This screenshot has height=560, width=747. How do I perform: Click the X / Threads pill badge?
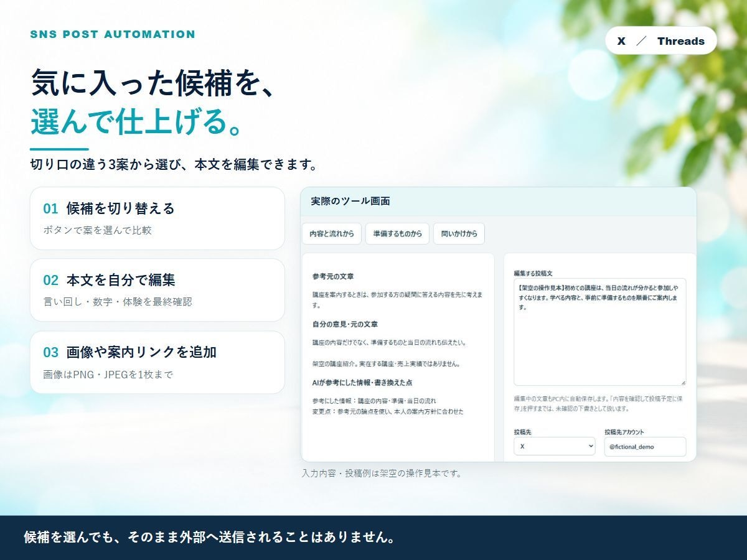click(x=661, y=41)
